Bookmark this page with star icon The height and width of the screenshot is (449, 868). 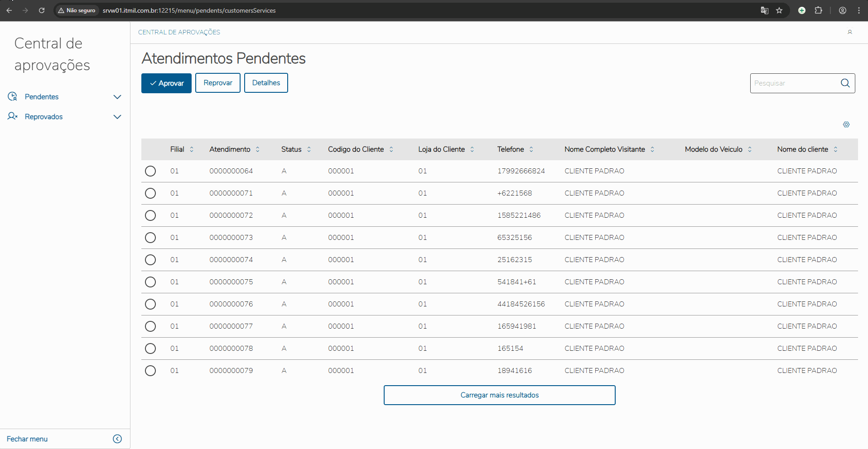point(779,10)
